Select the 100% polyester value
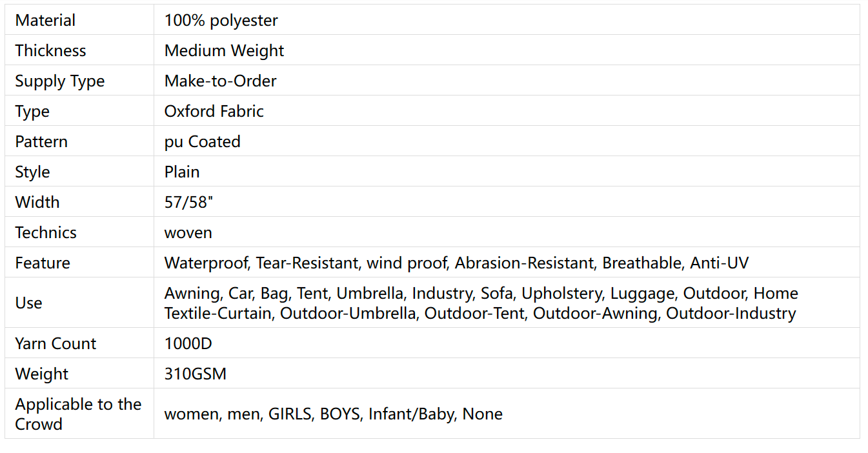 pos(221,20)
